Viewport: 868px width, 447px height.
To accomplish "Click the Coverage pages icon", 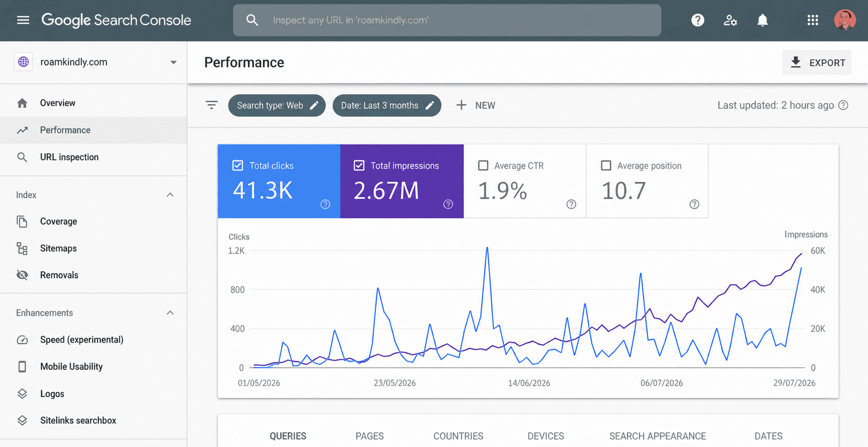I will pyautogui.click(x=22, y=222).
